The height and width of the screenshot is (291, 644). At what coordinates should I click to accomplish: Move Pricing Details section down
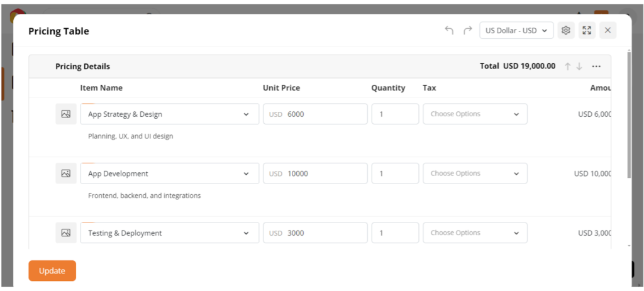[579, 67]
